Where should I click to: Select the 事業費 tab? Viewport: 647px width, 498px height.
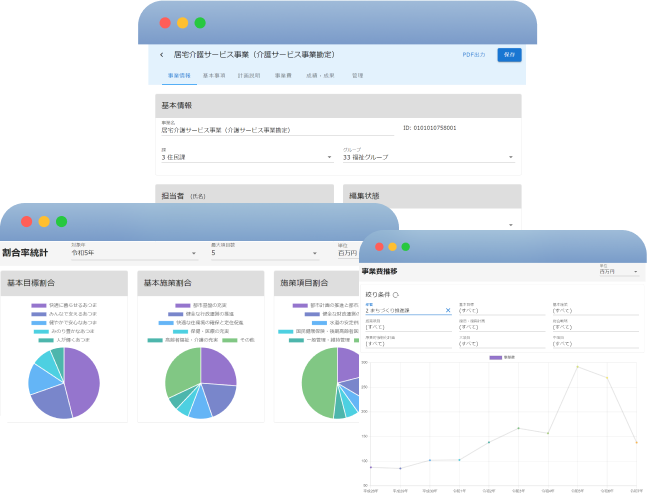[283, 75]
